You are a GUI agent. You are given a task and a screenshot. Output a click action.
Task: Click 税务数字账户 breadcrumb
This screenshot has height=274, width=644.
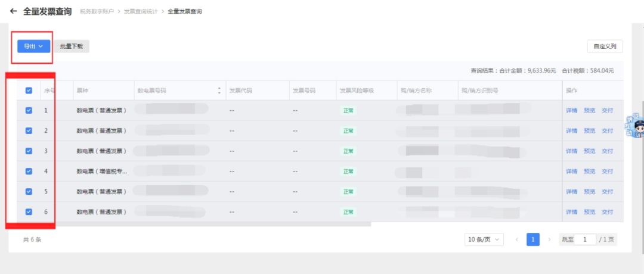point(97,11)
